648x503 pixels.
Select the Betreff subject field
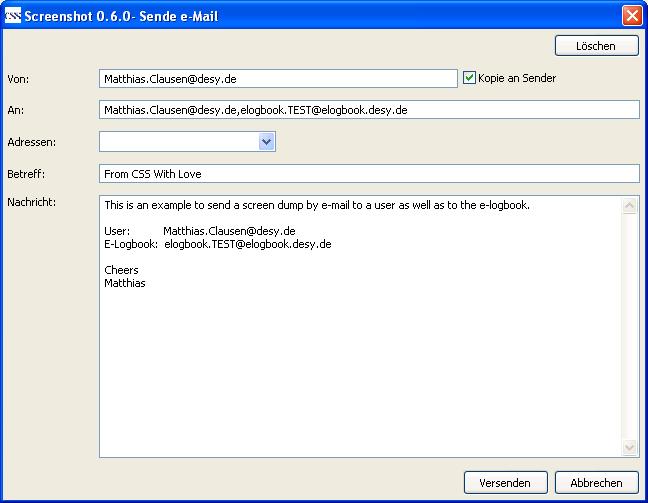pyautogui.click(x=368, y=174)
